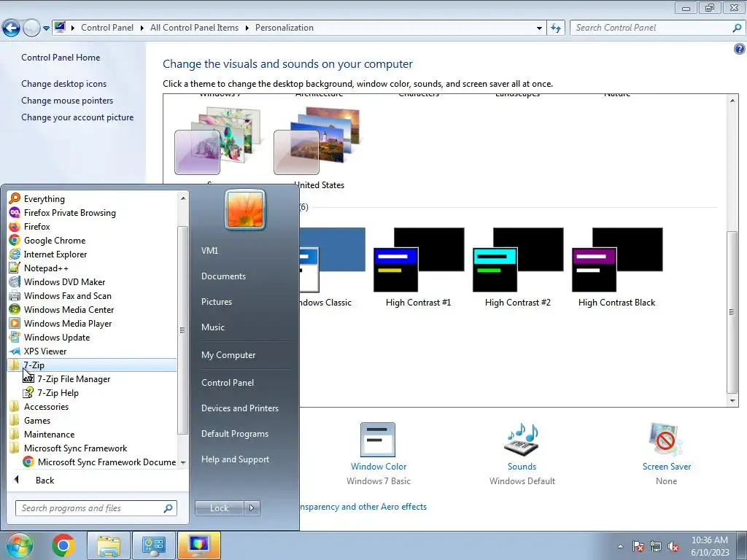Open XPS Viewer
Viewport: 747px width, 560px height.
[44, 351]
